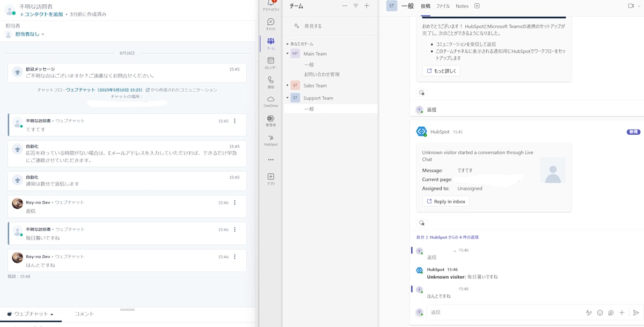Switch to the ファイル tab
Image resolution: width=644 pixels, height=327 pixels.
(x=443, y=6)
